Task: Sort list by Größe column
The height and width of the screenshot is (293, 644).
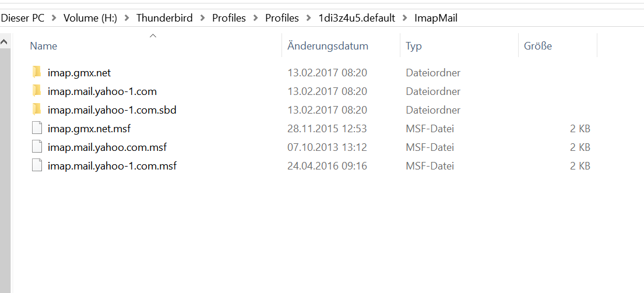Action: point(537,46)
